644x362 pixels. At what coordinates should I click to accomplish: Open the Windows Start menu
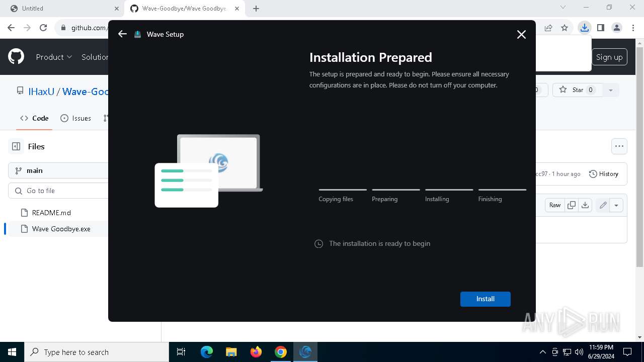[x=12, y=352]
